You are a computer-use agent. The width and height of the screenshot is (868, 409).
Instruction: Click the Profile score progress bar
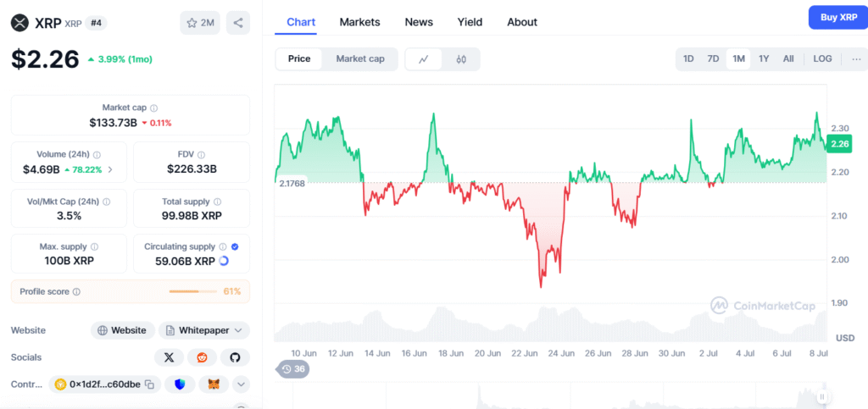click(193, 291)
